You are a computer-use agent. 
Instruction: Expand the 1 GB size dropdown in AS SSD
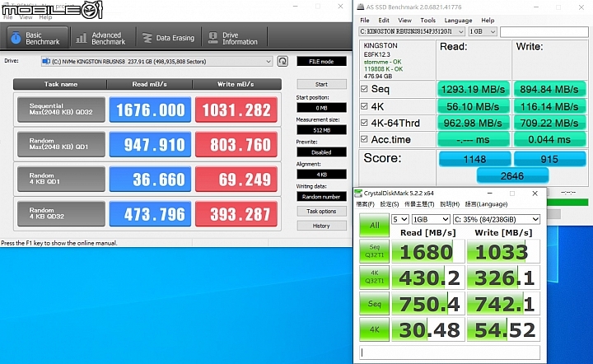click(x=482, y=31)
